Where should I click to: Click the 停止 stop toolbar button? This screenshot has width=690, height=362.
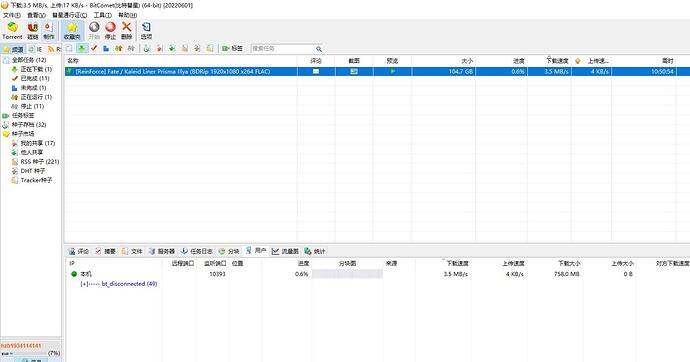point(110,31)
